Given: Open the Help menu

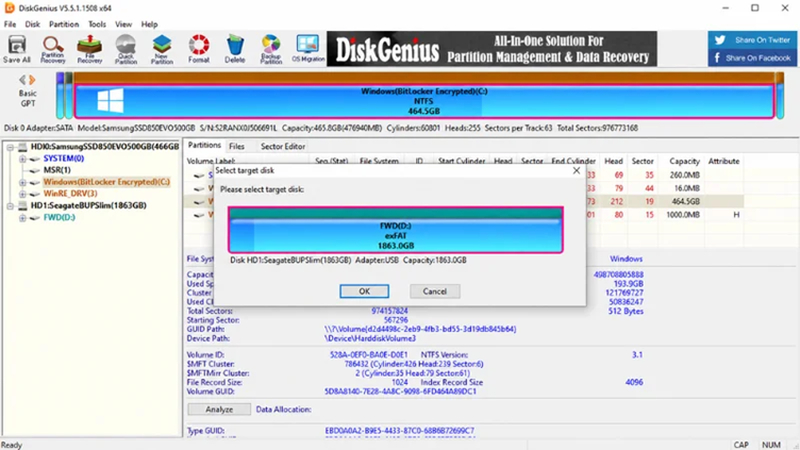Looking at the screenshot, I should point(149,24).
